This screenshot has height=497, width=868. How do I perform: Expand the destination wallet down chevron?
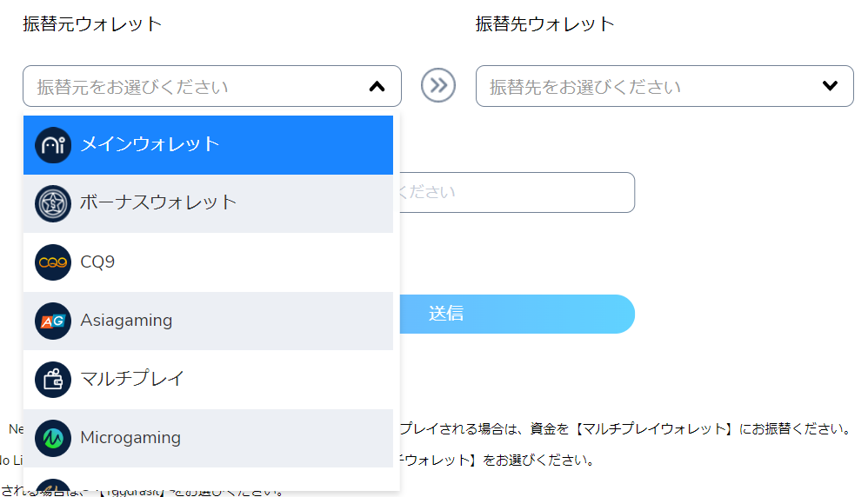pos(830,86)
